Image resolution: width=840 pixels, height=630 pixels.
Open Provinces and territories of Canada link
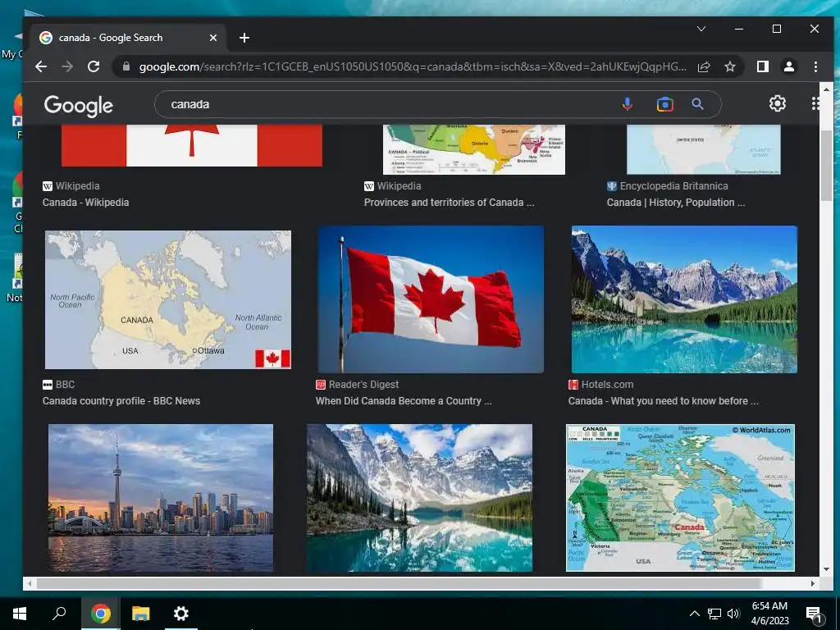449,203
